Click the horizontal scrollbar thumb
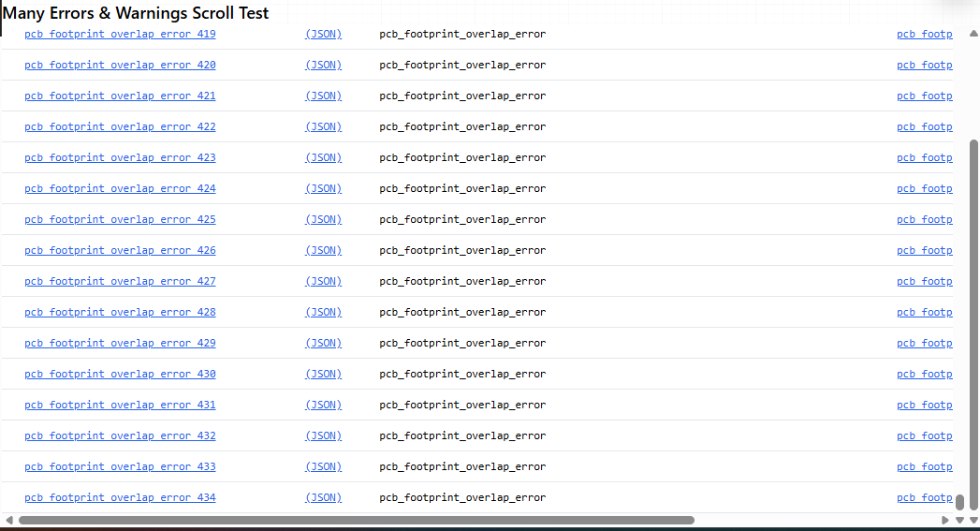 click(357, 521)
